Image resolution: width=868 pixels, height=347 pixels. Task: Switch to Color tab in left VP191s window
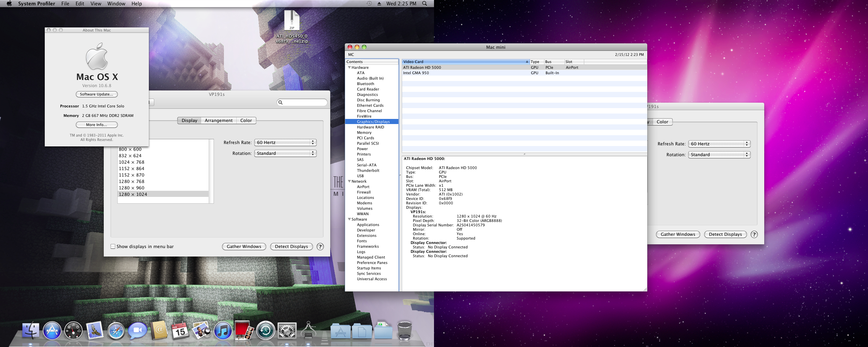click(x=246, y=121)
